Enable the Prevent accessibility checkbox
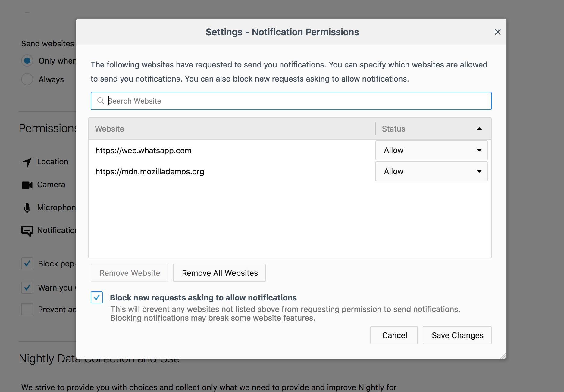Screen dimensions: 564x392 tap(27, 309)
